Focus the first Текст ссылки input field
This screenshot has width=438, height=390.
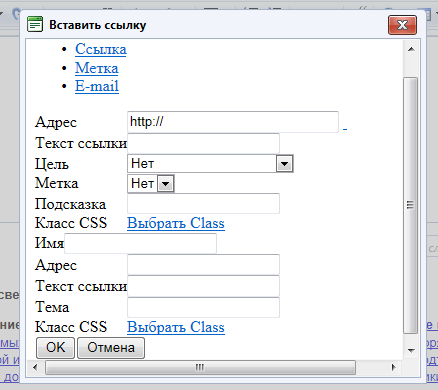(x=203, y=143)
